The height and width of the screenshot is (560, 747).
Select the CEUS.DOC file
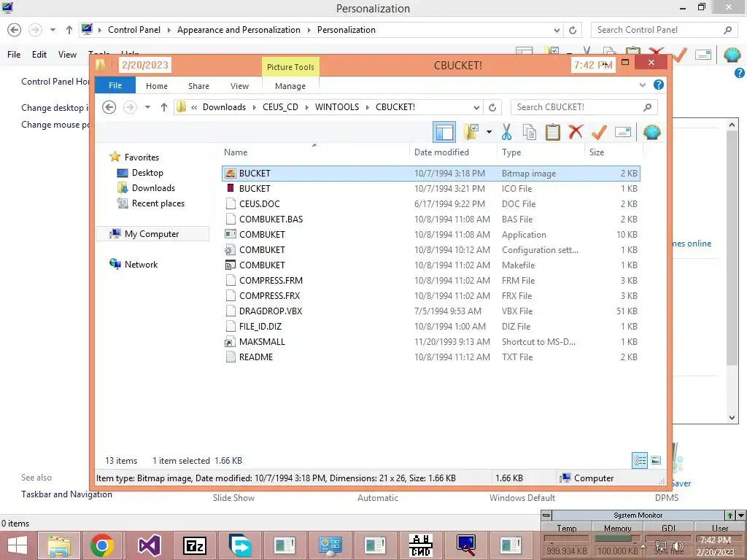[430, 204]
